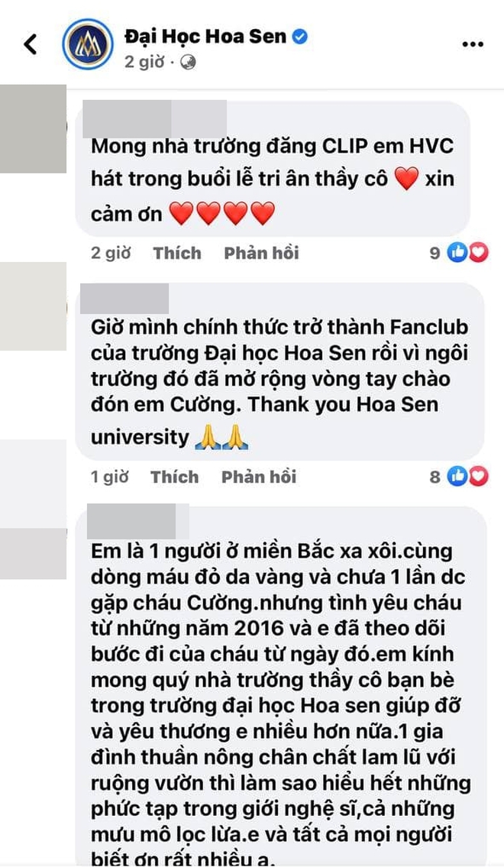The height and width of the screenshot is (867, 504).
Task: Tap the public globe privacy icon
Action: tap(188, 63)
